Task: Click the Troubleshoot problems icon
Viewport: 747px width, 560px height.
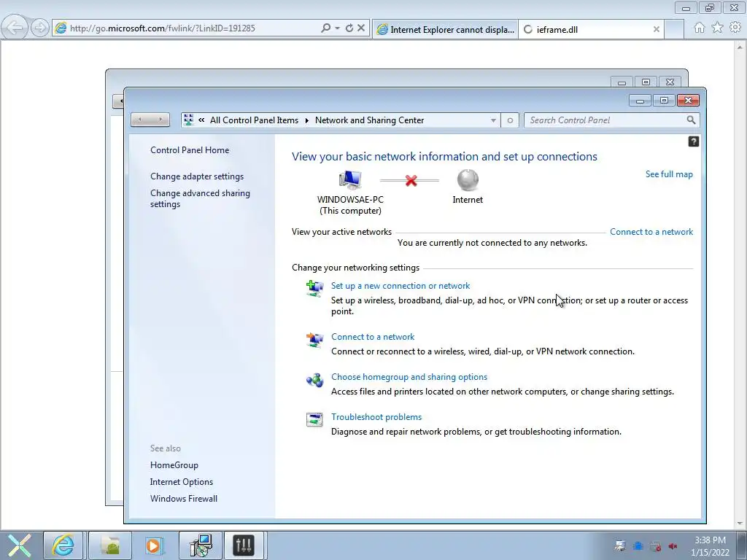Action: point(314,419)
